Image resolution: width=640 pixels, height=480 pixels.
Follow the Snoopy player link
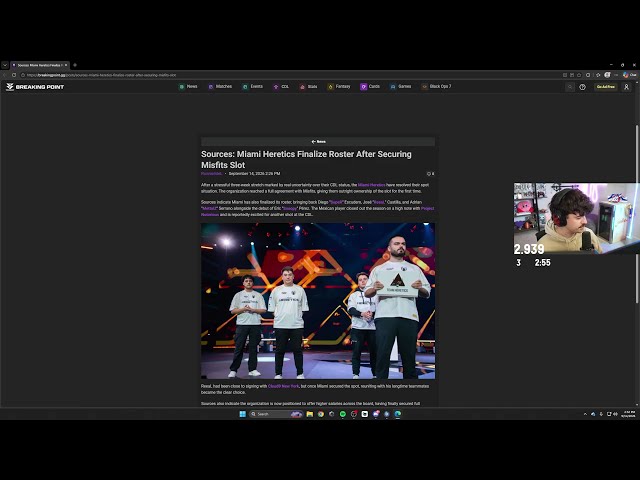pos(290,209)
